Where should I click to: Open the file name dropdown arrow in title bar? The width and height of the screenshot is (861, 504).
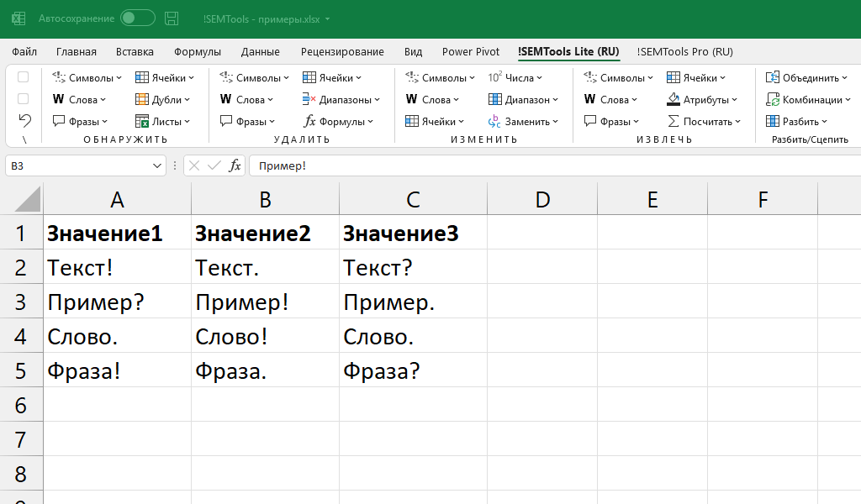point(328,19)
